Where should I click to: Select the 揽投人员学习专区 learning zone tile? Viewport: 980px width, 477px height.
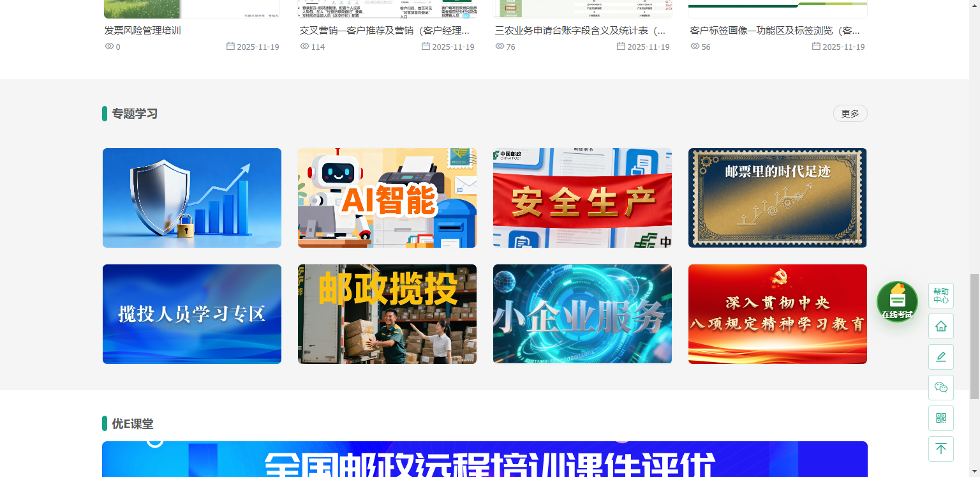point(191,314)
